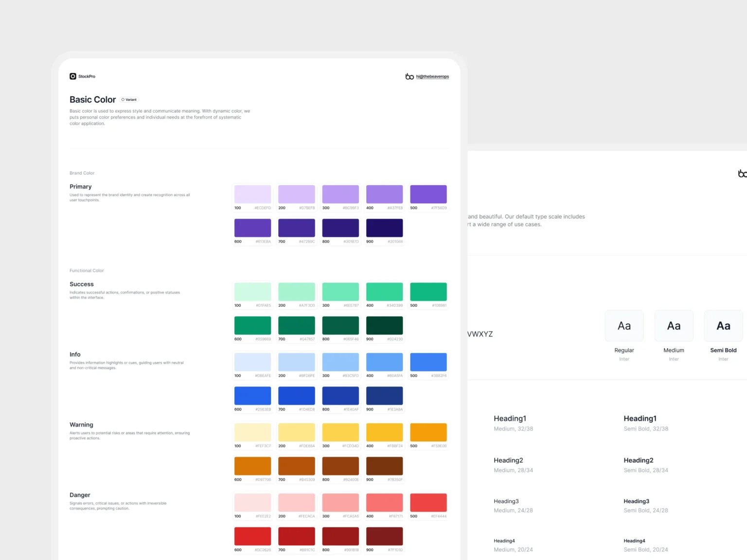
Task: Open the hi@thebeaverops email link
Action: [x=432, y=77]
